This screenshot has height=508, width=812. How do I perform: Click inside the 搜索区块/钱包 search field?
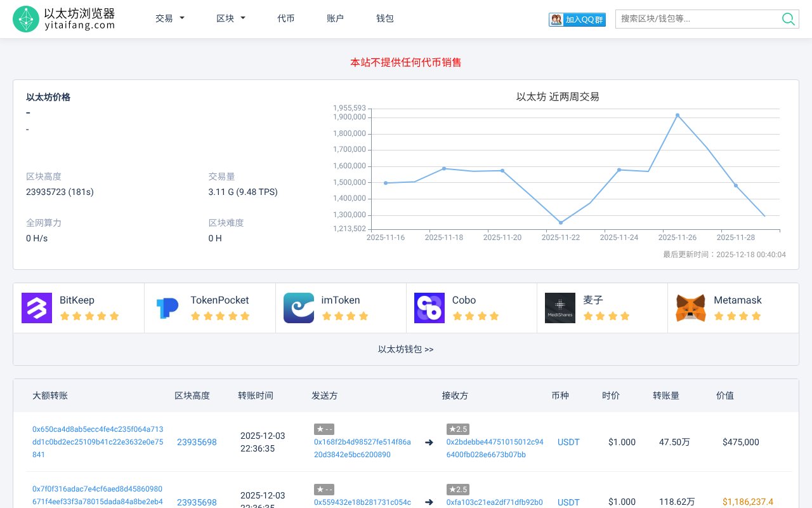(x=698, y=19)
